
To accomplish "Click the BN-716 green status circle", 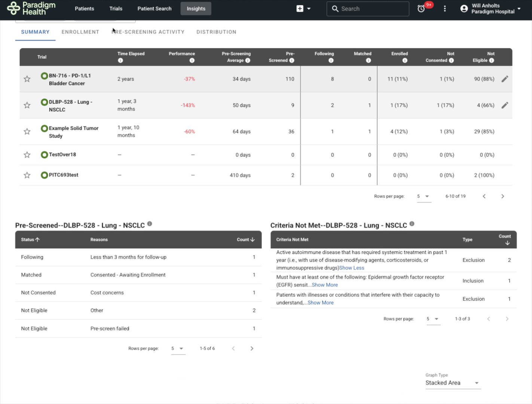I will 44,76.
